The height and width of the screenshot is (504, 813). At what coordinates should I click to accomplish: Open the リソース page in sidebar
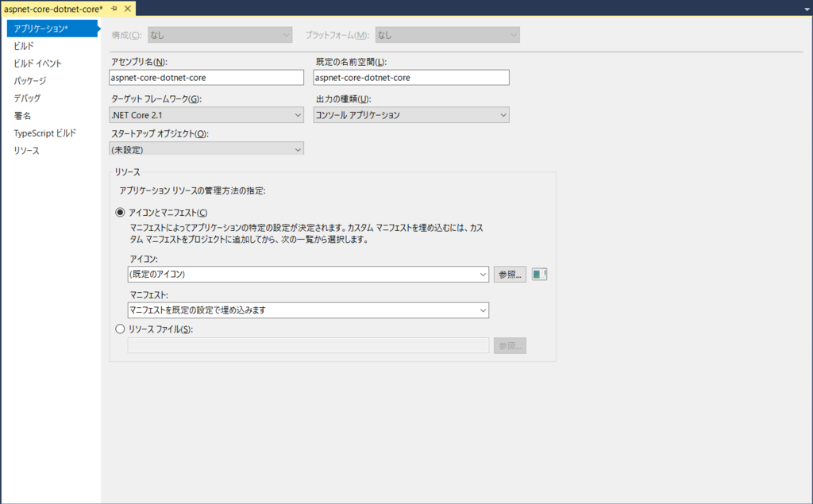click(26, 150)
